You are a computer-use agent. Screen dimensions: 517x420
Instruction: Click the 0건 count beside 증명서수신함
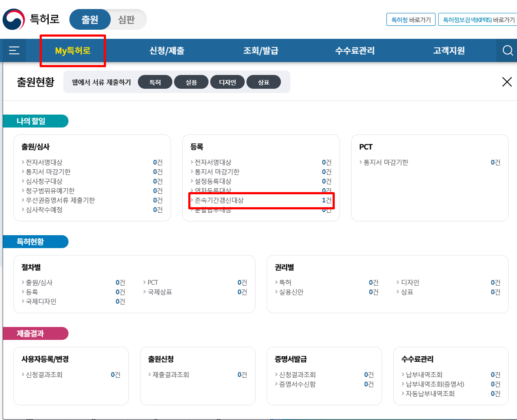[369, 384]
